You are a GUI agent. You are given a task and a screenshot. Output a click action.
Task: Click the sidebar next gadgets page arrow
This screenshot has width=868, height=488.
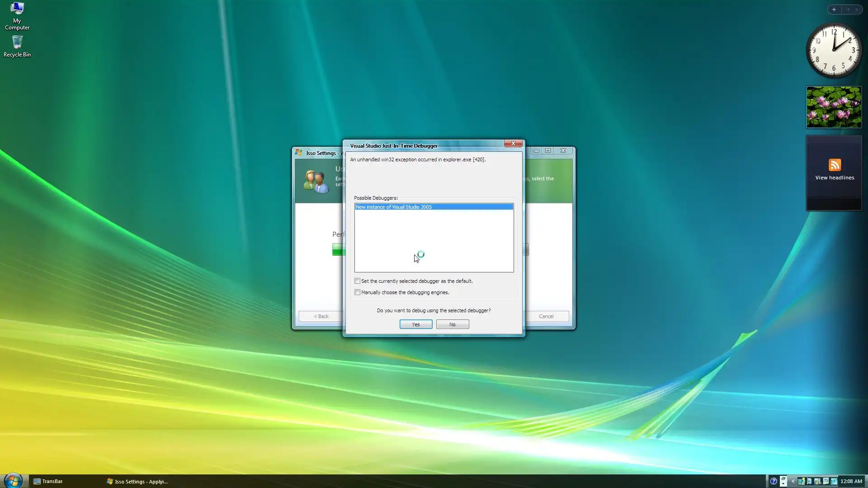[857, 9]
